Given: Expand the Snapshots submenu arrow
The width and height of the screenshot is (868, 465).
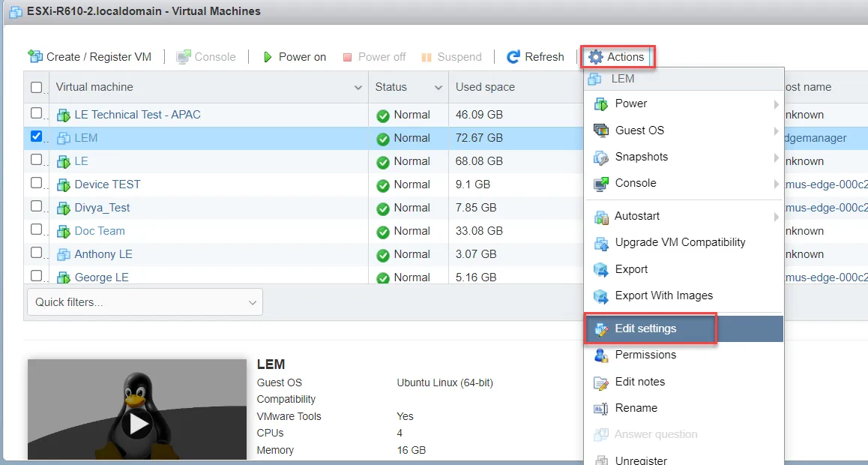Looking at the screenshot, I should (776, 157).
